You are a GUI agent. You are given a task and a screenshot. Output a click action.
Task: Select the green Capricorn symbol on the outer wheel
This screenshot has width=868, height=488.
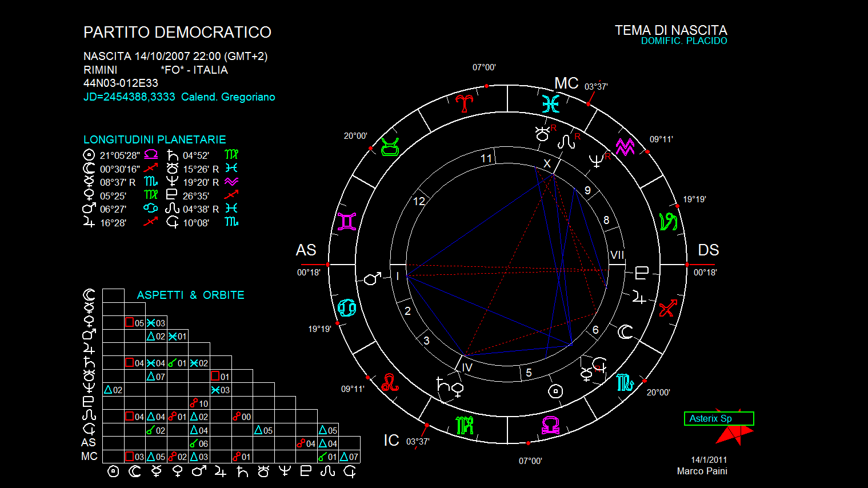click(x=668, y=222)
